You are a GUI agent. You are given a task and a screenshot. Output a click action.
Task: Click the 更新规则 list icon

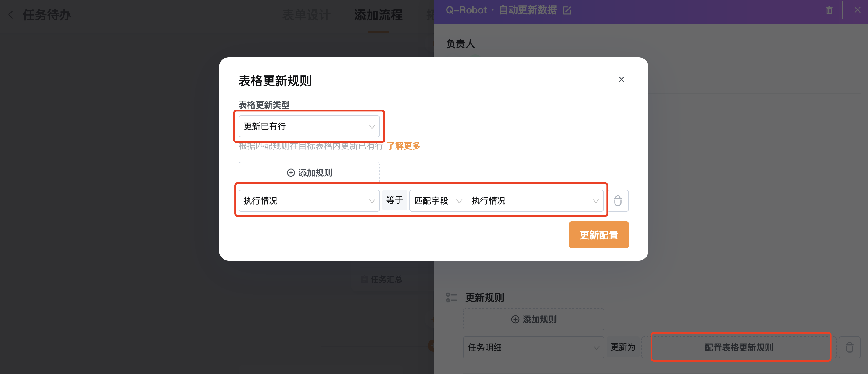click(x=451, y=297)
